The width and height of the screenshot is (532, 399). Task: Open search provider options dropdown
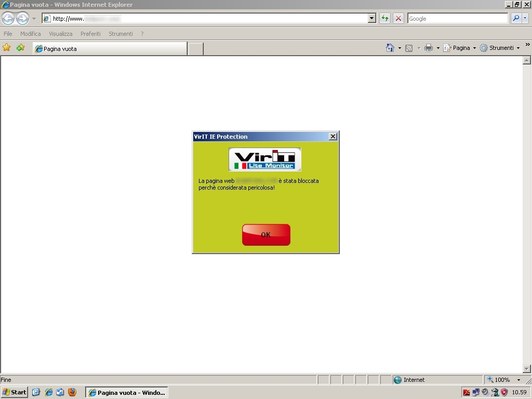click(525, 18)
